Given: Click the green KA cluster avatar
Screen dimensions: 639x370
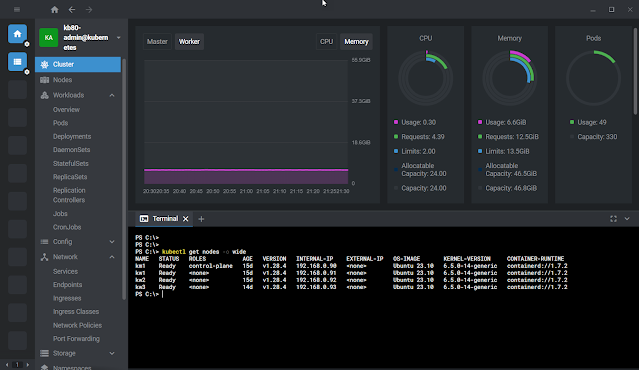Looking at the screenshot, I should (x=48, y=37).
